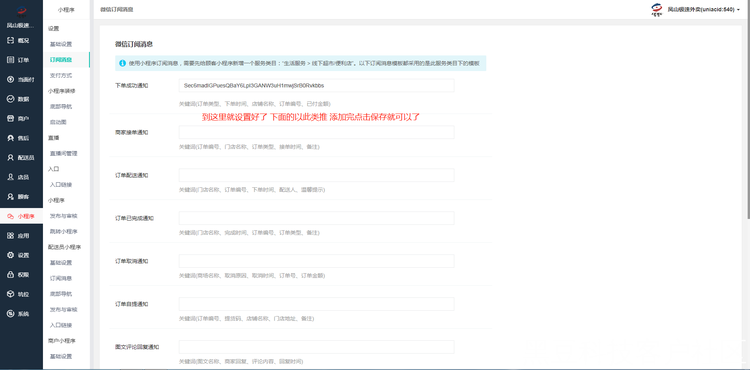Click the blue info icon in notice banner
The image size is (750, 370).
pos(122,63)
